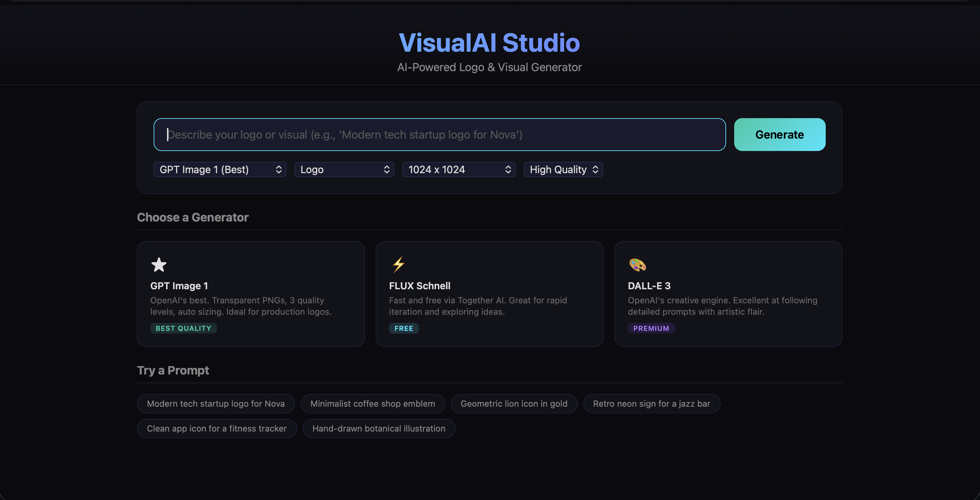Click the palette icon on DALL-E 3 card
Screen dimensions: 980x500
(637, 265)
